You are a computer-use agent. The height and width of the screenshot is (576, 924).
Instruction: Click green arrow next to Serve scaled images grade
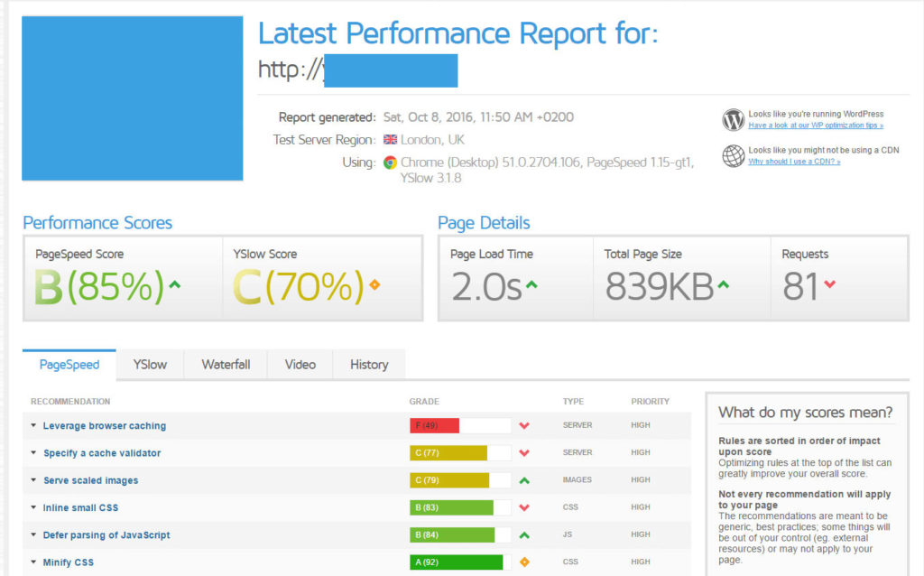(x=524, y=480)
